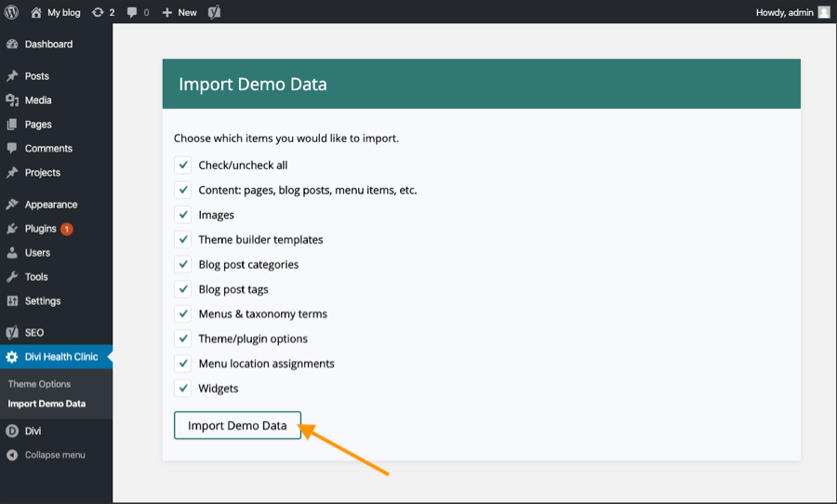Click the WordPress logo in admin bar

11,12
